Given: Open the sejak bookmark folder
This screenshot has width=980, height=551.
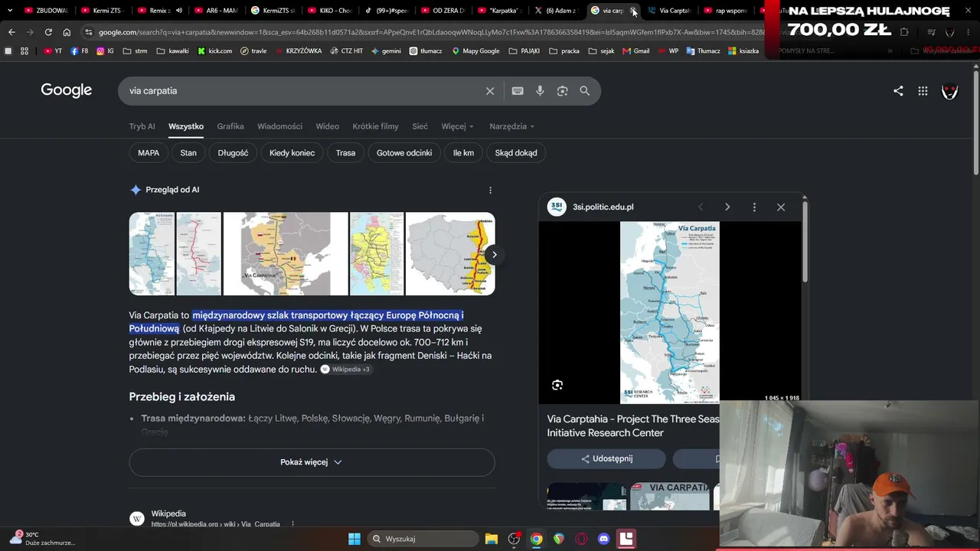Looking at the screenshot, I should pos(602,51).
